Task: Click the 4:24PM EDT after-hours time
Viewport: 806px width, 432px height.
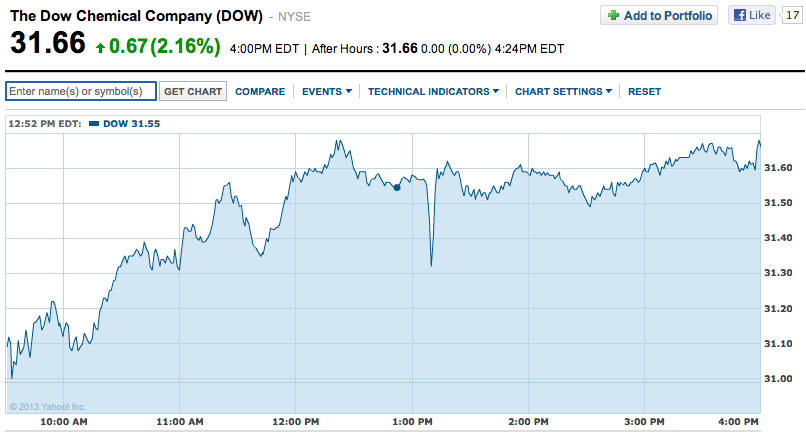Action: point(529,49)
